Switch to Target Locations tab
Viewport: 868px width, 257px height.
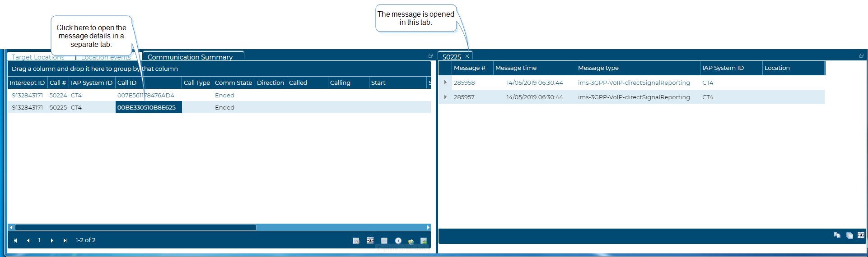(38, 57)
